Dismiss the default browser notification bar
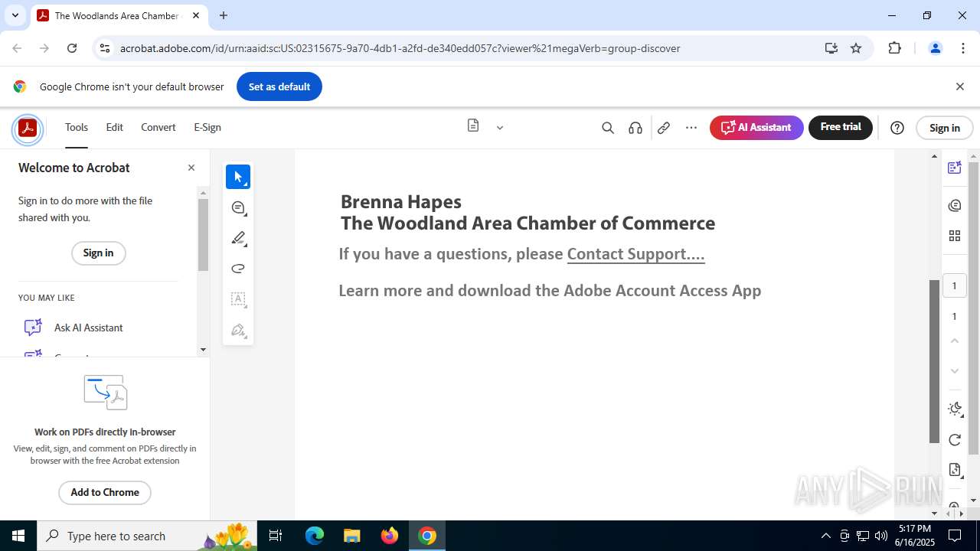980x551 pixels. pyautogui.click(x=959, y=86)
